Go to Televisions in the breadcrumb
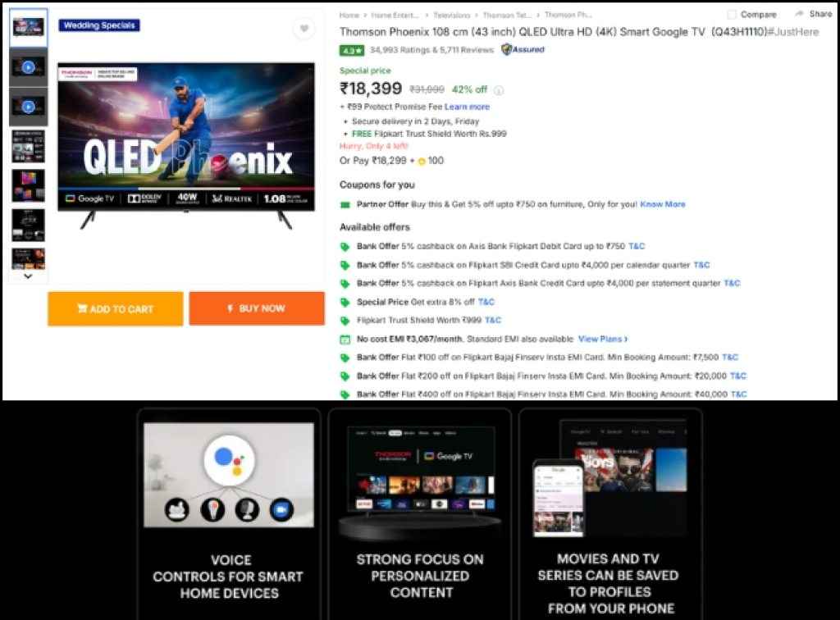Screen dimensions: 840x620 pos(452,15)
